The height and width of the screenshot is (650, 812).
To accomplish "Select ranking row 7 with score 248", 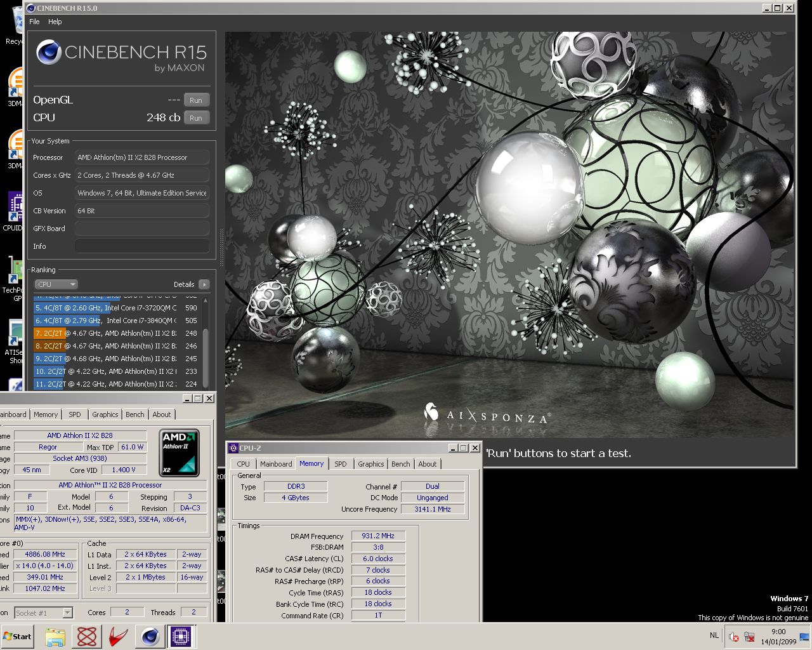I will point(117,333).
